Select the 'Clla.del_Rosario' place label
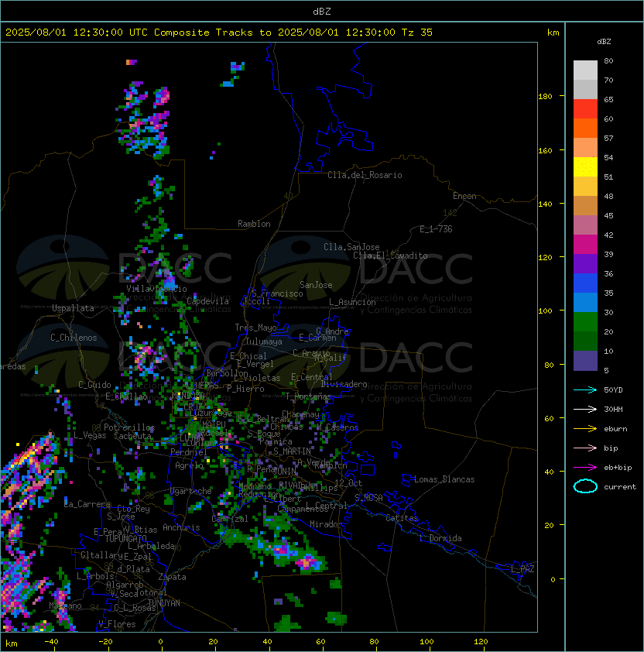This screenshot has height=652, width=644. [x=365, y=175]
